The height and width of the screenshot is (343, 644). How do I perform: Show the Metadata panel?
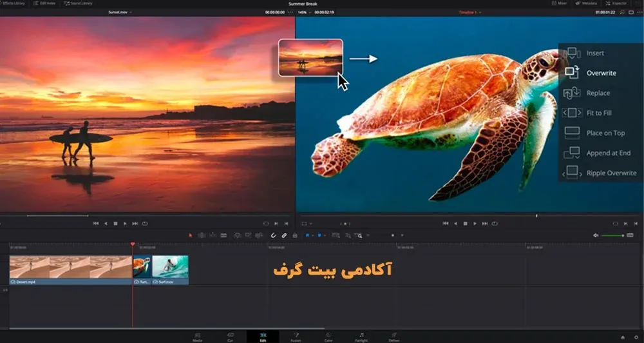coord(585,3)
